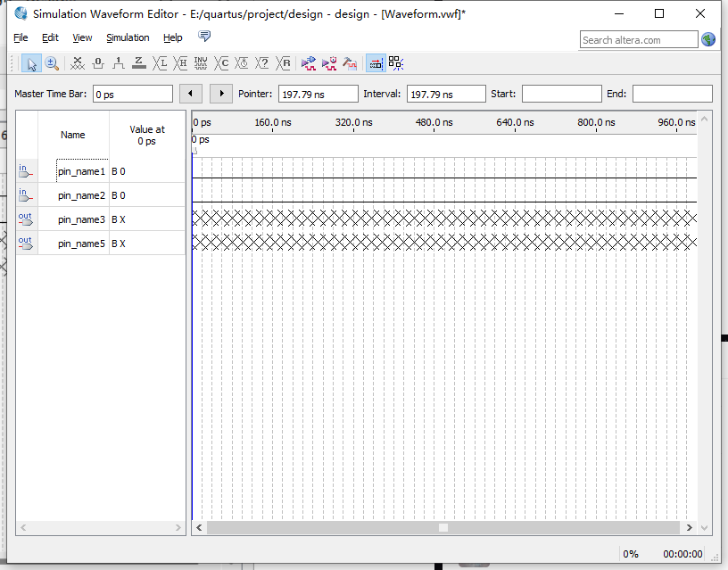
Task: Click output pin icon of pin_name3
Action: tap(26, 219)
